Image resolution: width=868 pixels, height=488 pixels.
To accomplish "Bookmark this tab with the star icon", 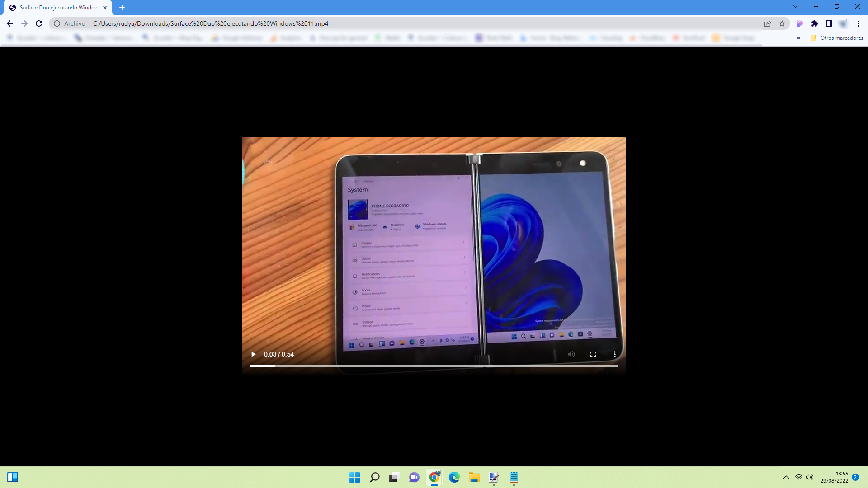I will click(782, 23).
